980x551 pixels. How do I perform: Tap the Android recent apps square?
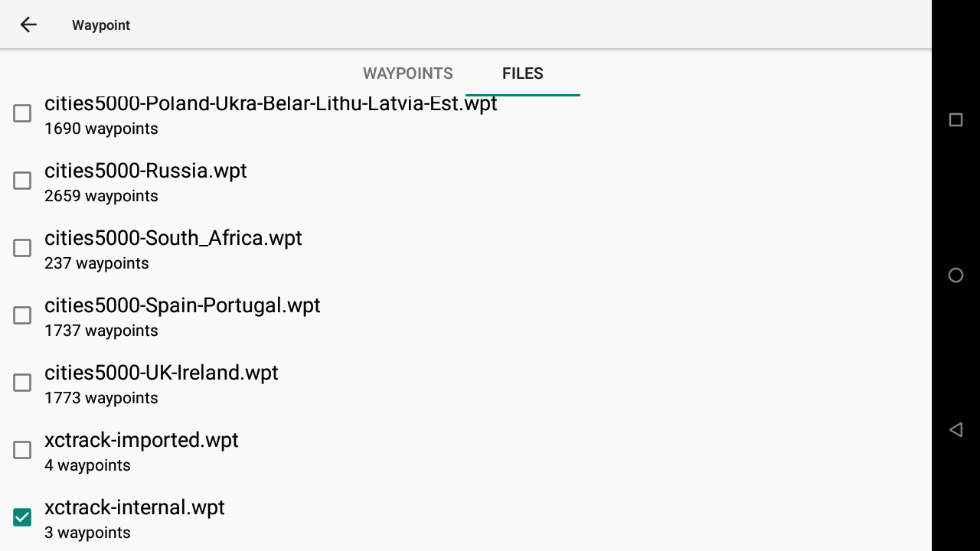[x=955, y=119]
